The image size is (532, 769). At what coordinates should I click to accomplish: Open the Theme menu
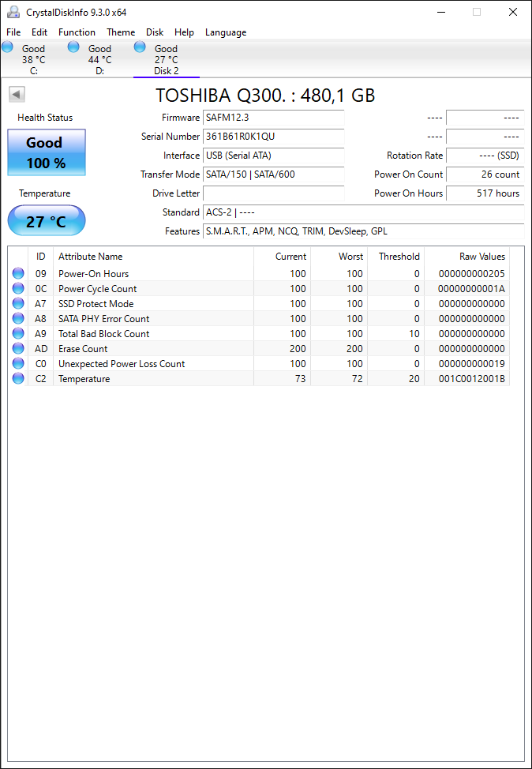point(121,32)
